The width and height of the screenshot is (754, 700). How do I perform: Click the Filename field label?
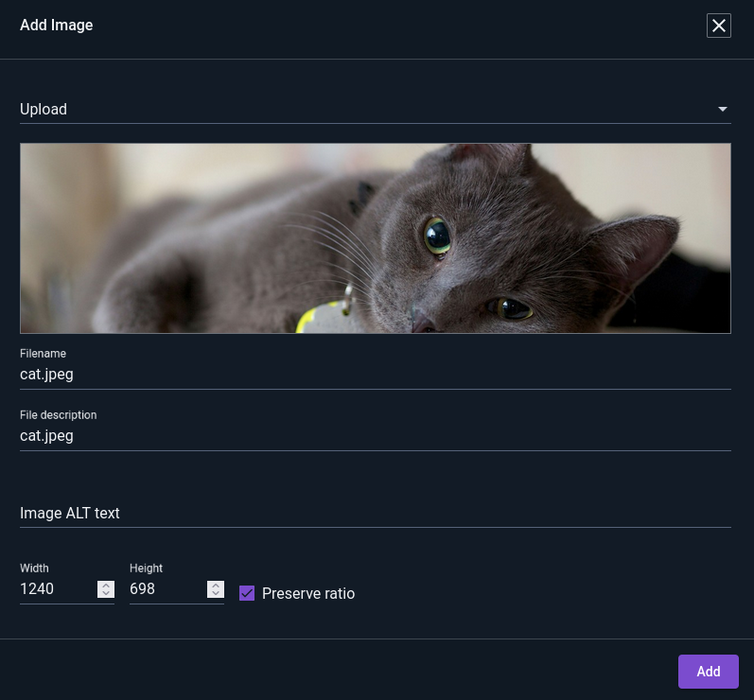(x=43, y=354)
